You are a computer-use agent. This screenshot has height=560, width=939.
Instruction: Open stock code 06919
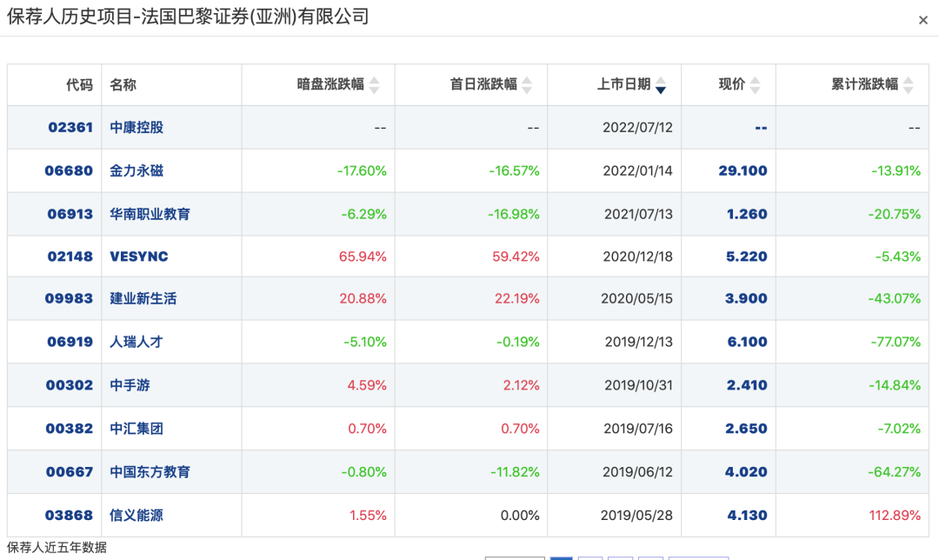pos(70,342)
